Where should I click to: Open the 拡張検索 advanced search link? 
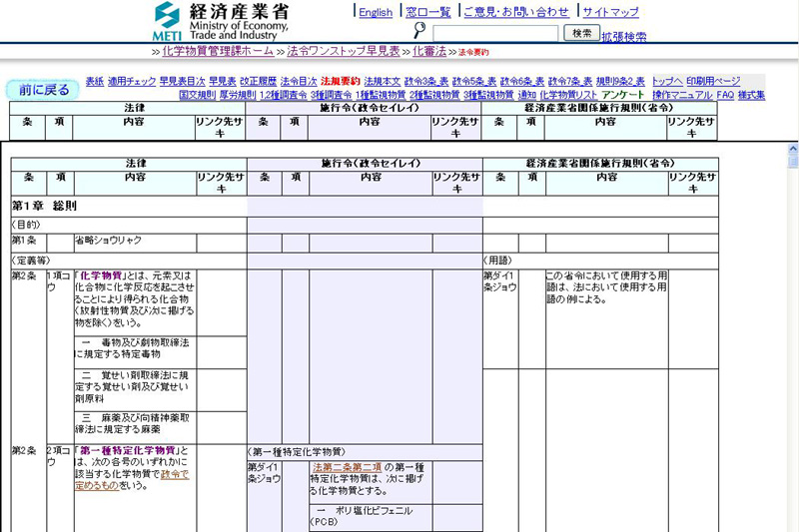624,36
